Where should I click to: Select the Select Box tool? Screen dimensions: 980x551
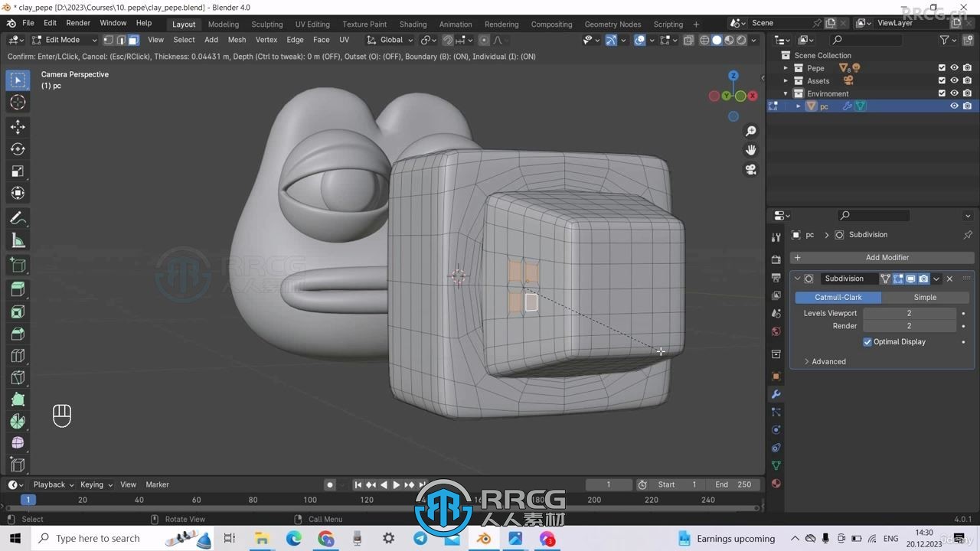18,80
